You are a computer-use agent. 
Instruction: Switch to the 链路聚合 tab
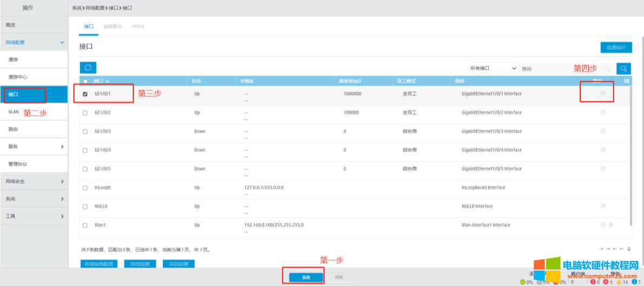coord(112,26)
